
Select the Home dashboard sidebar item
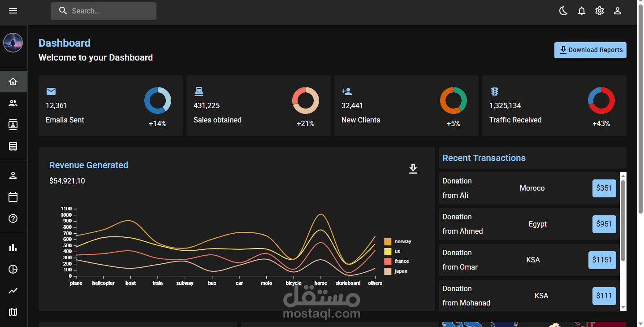[13, 82]
